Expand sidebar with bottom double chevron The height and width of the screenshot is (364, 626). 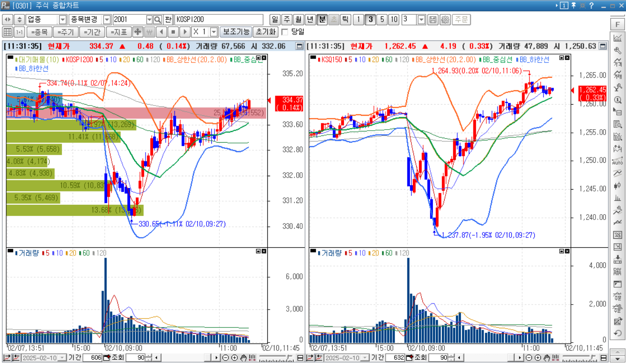pos(617,359)
